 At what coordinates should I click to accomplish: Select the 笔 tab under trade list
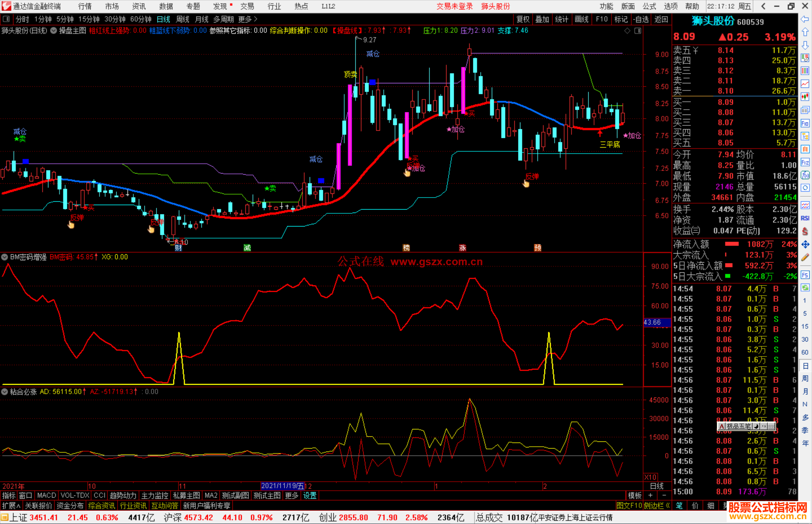(679, 506)
